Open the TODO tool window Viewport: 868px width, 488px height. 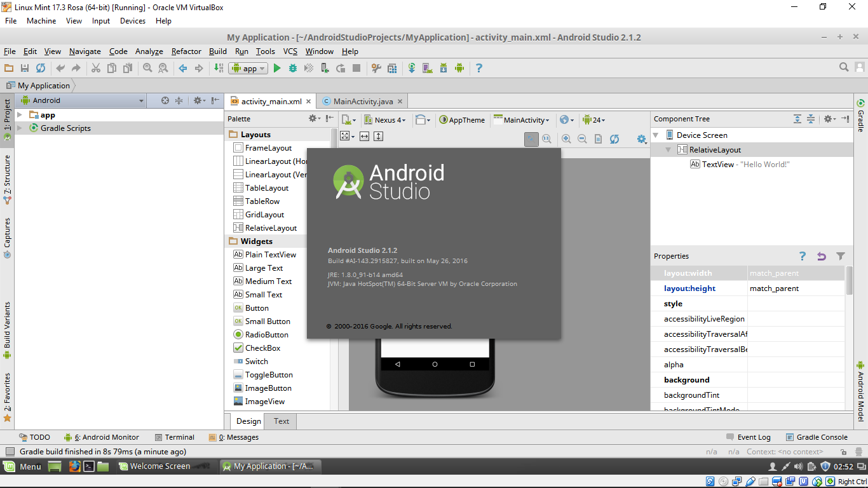(34, 437)
